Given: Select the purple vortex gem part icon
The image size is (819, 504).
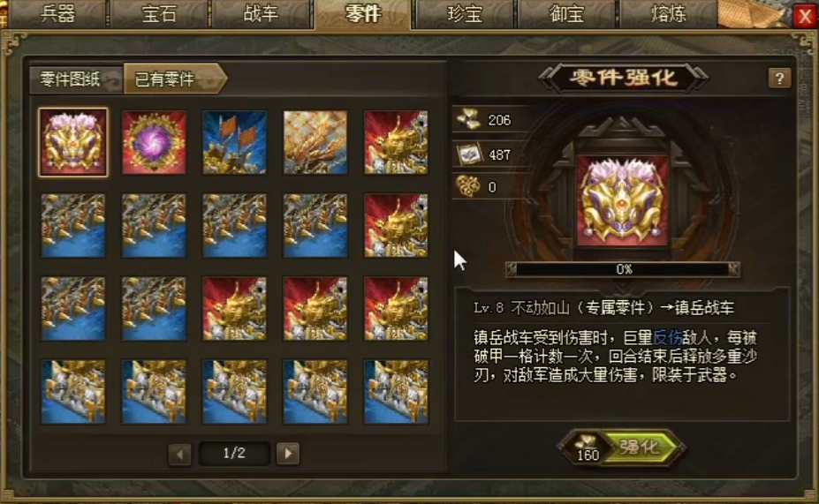Looking at the screenshot, I should [154, 142].
